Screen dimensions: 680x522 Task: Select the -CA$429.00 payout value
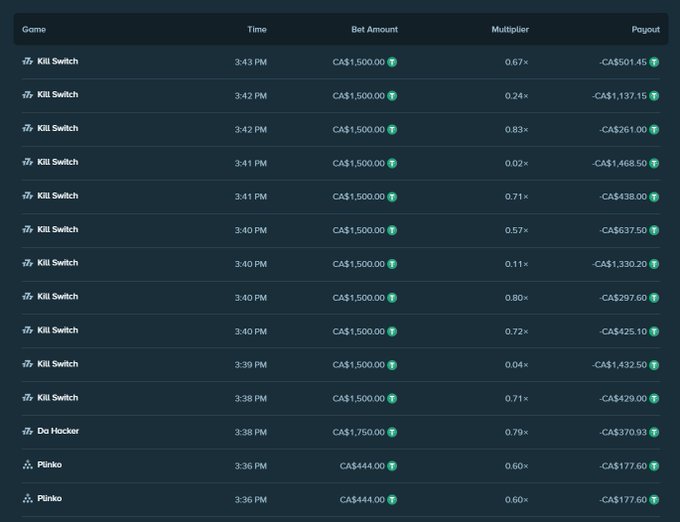(623, 398)
